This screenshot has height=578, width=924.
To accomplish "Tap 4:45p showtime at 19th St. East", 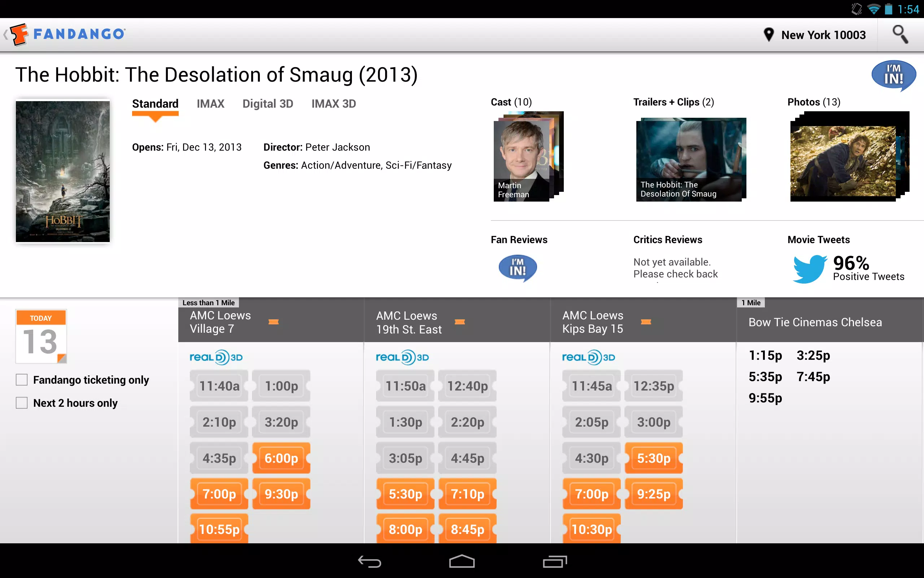I will [x=467, y=458].
